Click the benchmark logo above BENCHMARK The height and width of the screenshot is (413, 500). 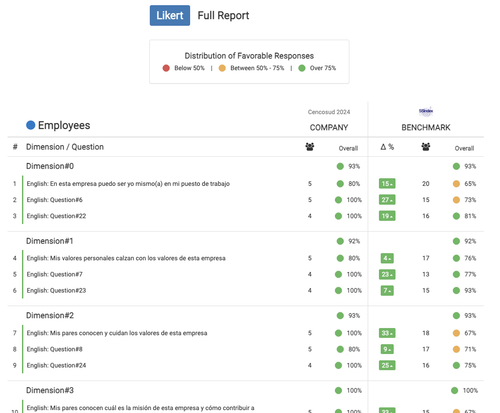click(x=426, y=111)
